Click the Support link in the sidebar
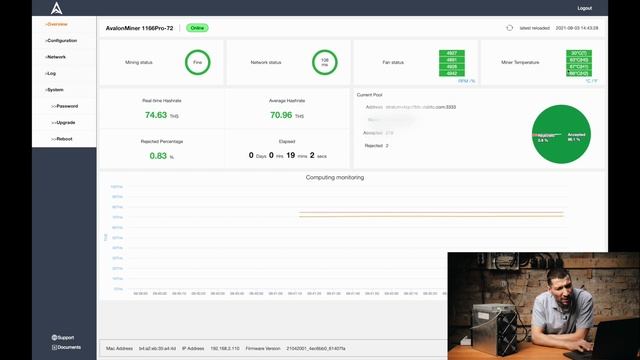Viewport: 640px width, 360px height. (63, 338)
